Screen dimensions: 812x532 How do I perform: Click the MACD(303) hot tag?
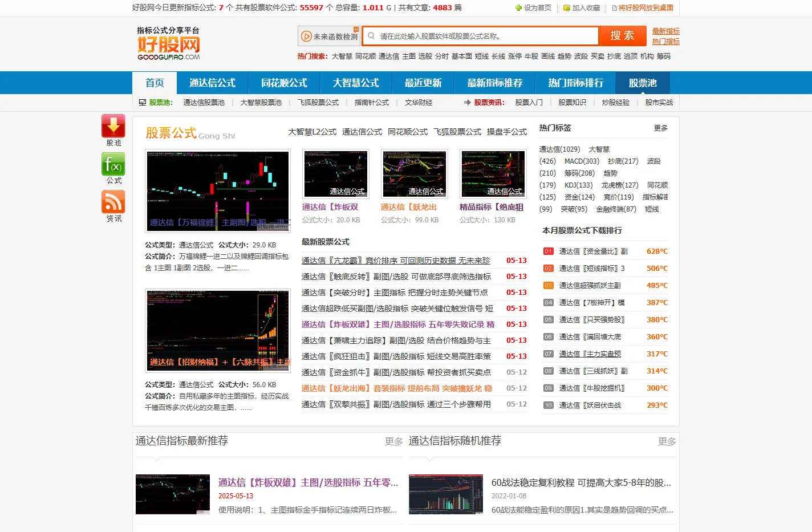pyautogui.click(x=582, y=161)
